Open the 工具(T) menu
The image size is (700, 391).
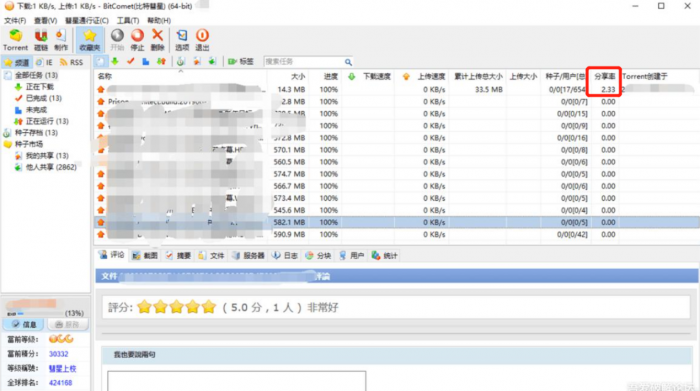(x=128, y=21)
